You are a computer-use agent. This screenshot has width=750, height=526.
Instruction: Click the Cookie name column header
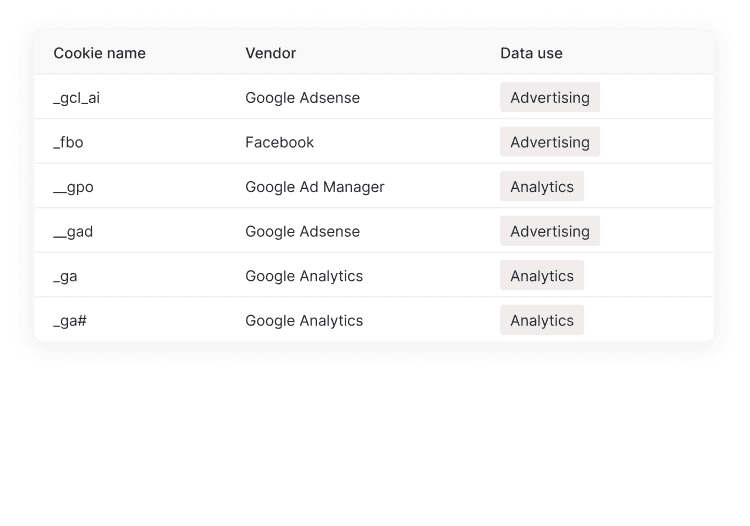pyautogui.click(x=99, y=53)
